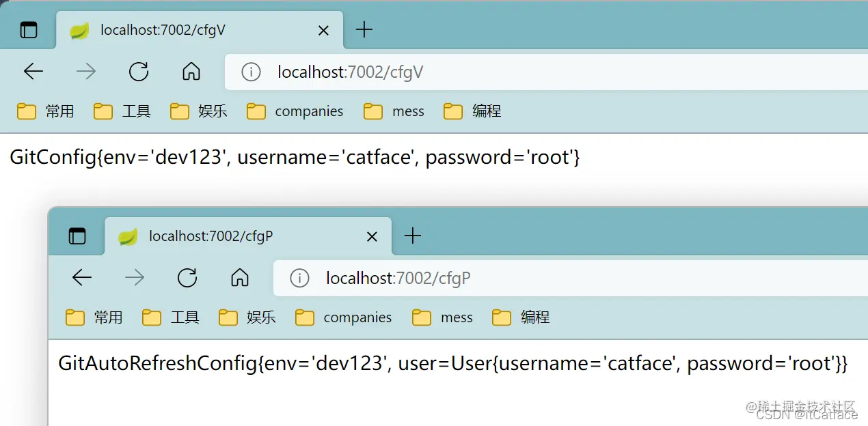The image size is (868, 426).
Task: Reload the cfgV page
Action: click(139, 71)
